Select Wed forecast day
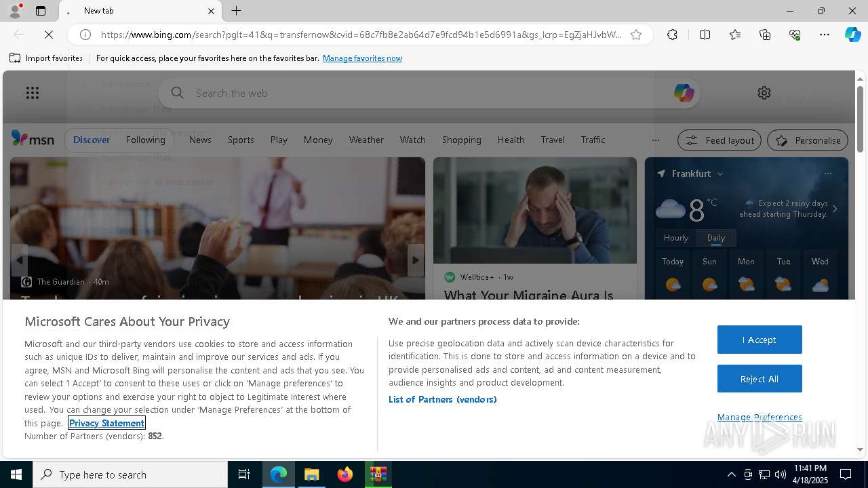The width and height of the screenshot is (868, 488). click(x=820, y=274)
